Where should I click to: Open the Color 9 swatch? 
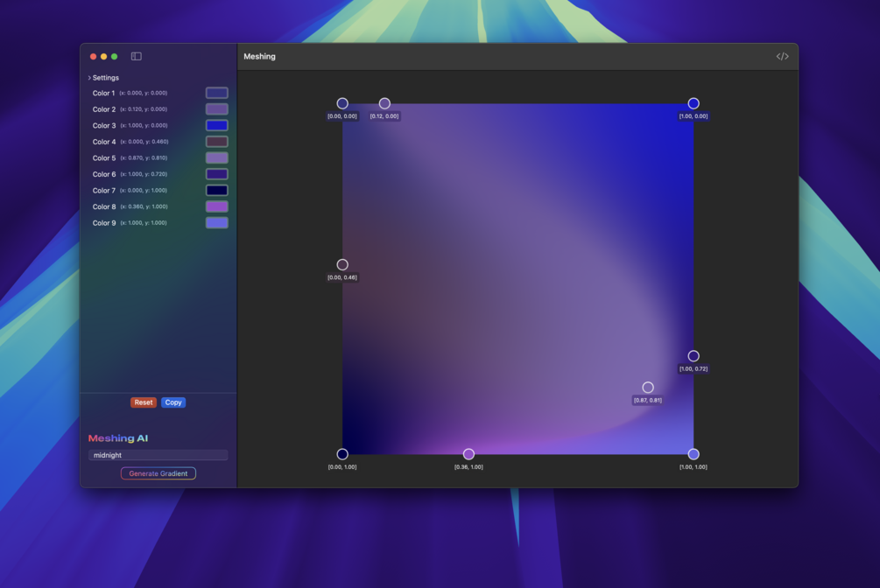tap(216, 223)
